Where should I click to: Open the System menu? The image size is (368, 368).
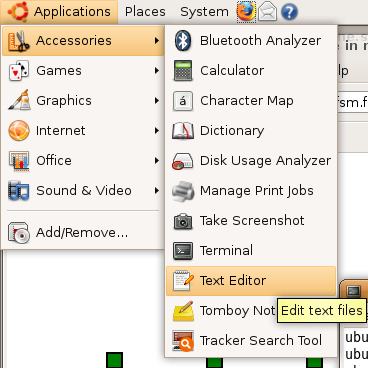tap(204, 12)
